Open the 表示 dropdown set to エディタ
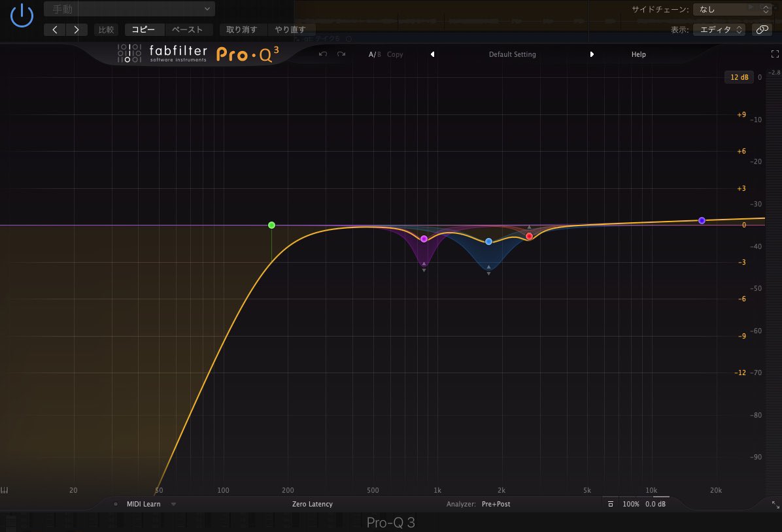 point(719,29)
